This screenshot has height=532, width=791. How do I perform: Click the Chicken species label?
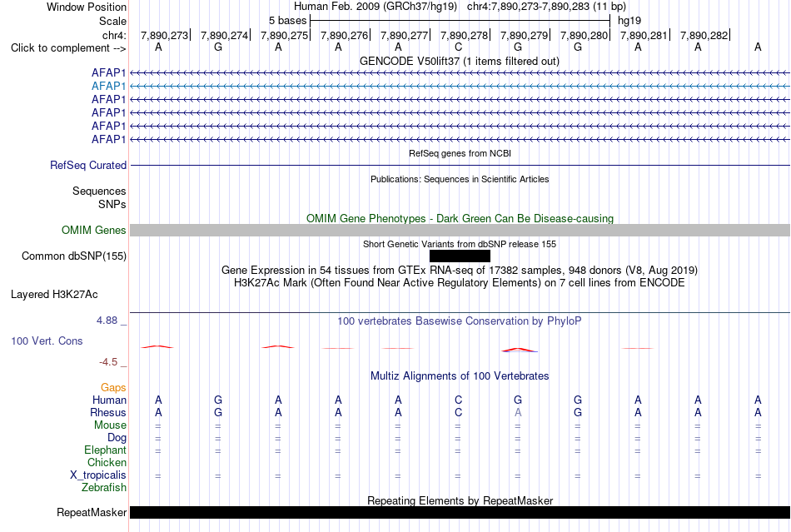tap(107, 462)
